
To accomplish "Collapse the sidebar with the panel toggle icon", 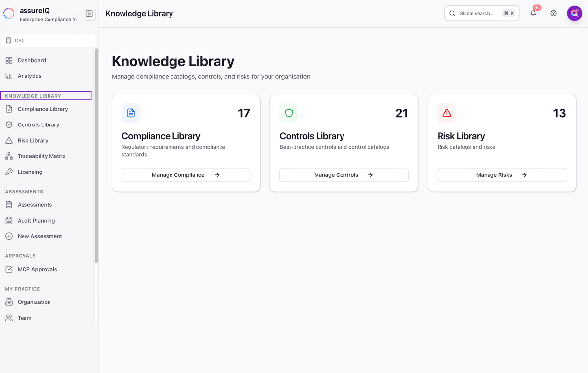I will 89,14.
